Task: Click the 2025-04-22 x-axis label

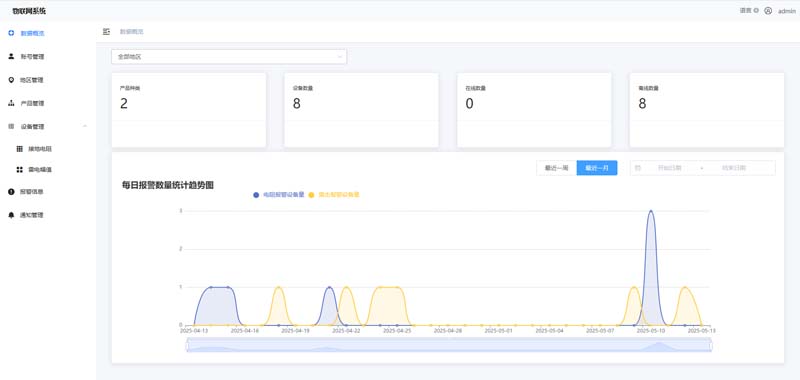Action: (346, 331)
